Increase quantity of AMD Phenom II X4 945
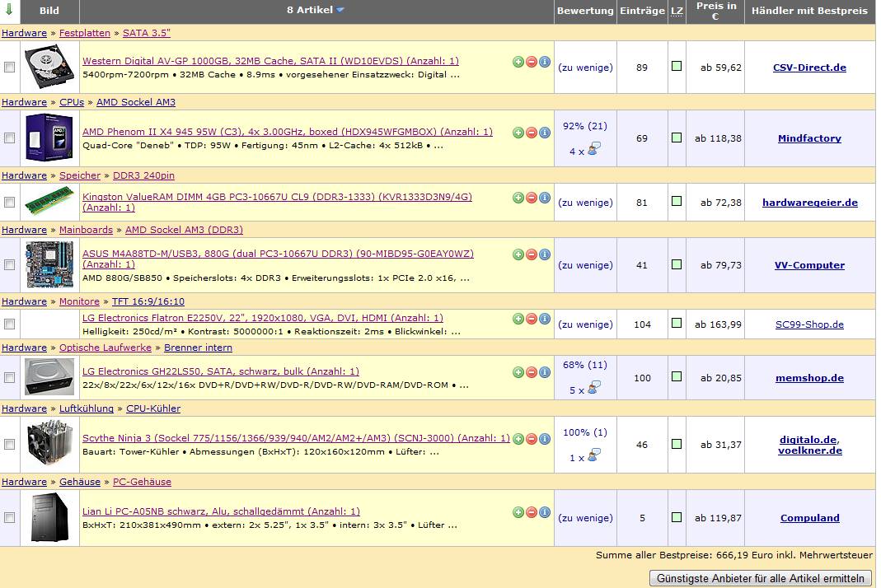 pos(518,133)
